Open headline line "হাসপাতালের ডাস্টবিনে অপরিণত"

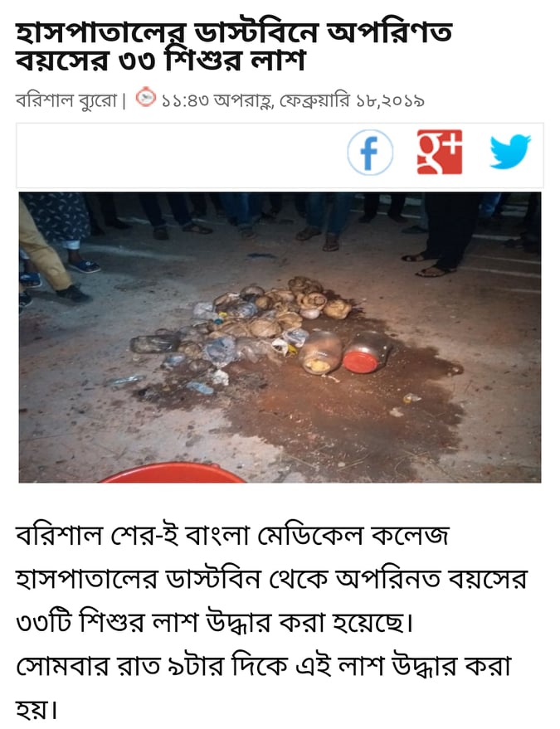tap(233, 32)
